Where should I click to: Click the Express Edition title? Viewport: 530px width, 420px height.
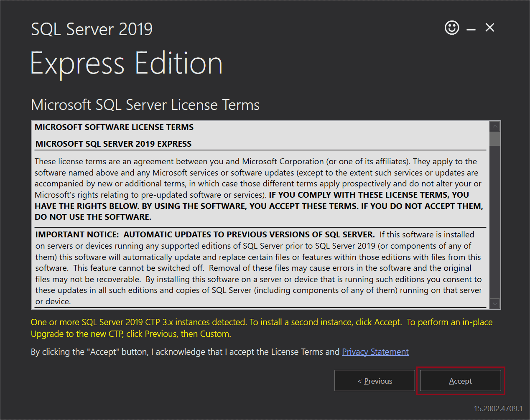[126, 64]
